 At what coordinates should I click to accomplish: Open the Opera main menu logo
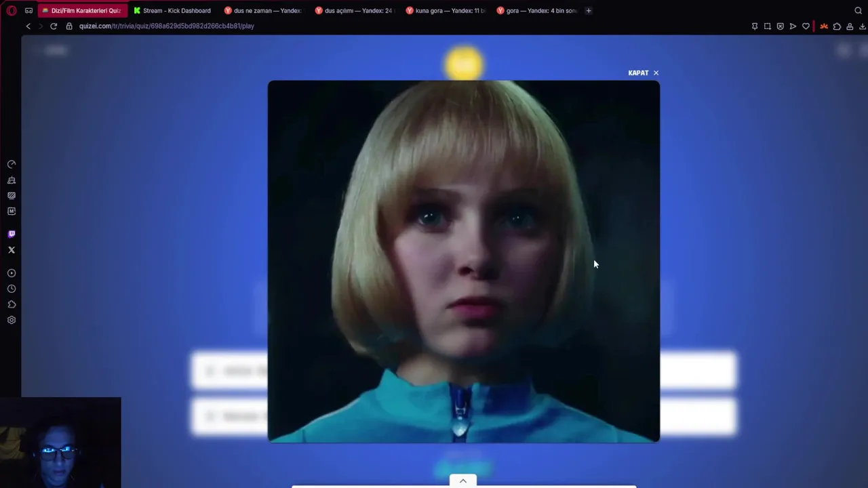click(11, 10)
